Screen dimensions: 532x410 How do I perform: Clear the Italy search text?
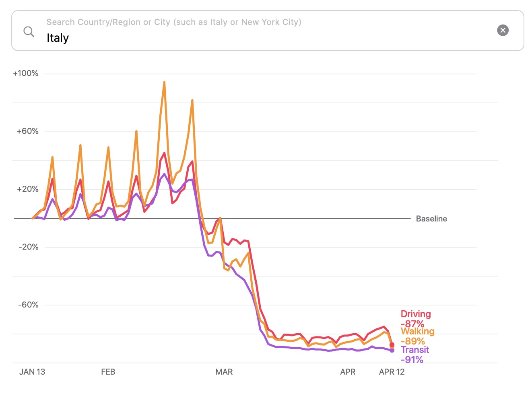pos(503,30)
